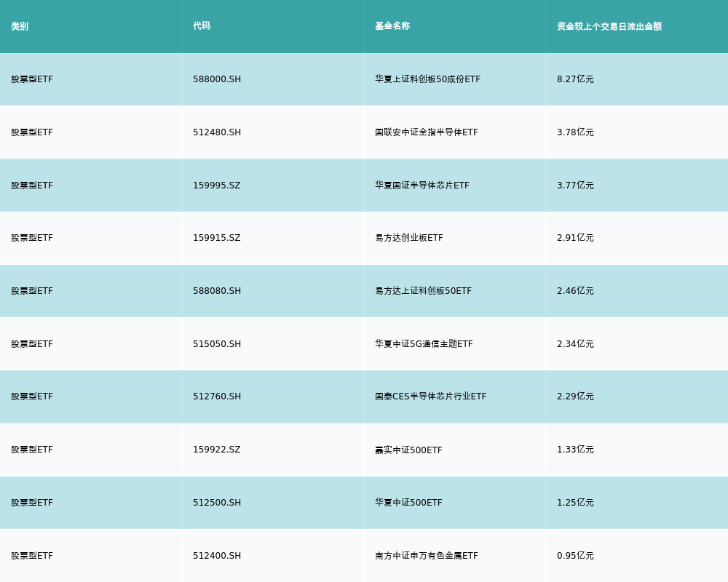Click 股票型ETF in the 512480.SH row
The height and width of the screenshot is (582, 728).
click(x=32, y=132)
